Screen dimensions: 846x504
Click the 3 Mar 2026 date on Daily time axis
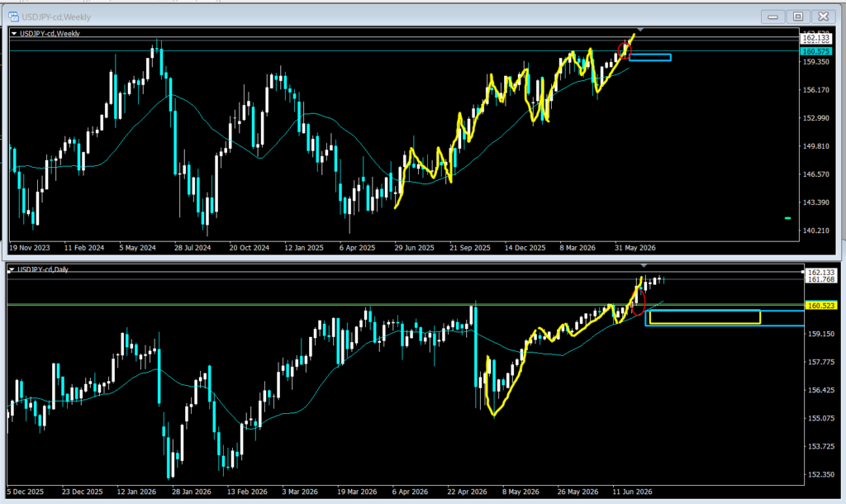[300, 492]
